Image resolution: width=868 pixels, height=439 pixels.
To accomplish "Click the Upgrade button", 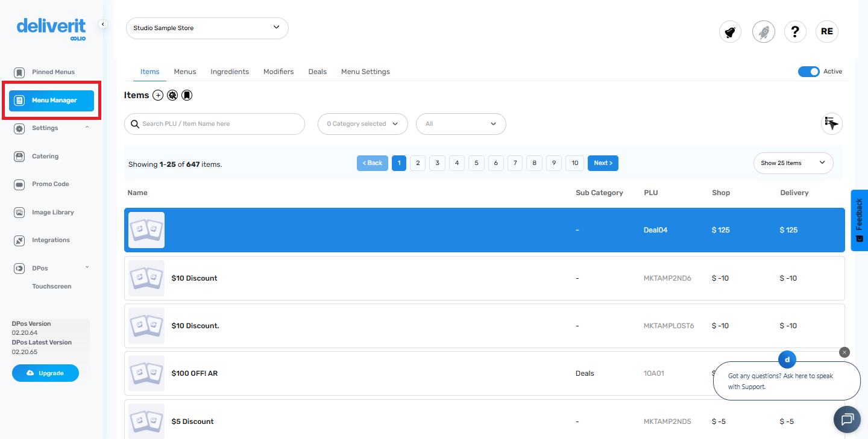I will [45, 373].
